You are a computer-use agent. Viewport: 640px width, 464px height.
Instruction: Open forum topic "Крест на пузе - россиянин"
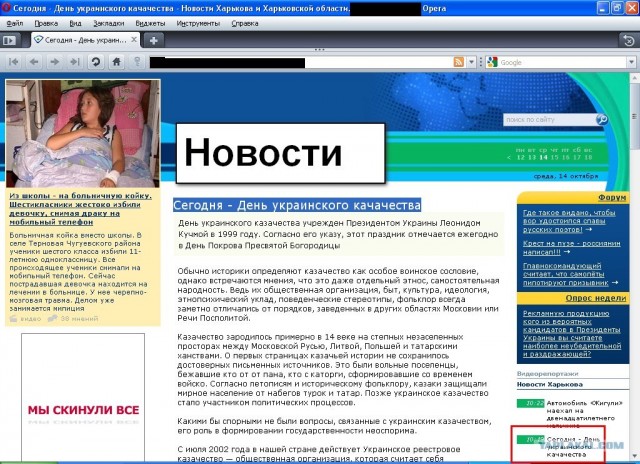coord(571,248)
